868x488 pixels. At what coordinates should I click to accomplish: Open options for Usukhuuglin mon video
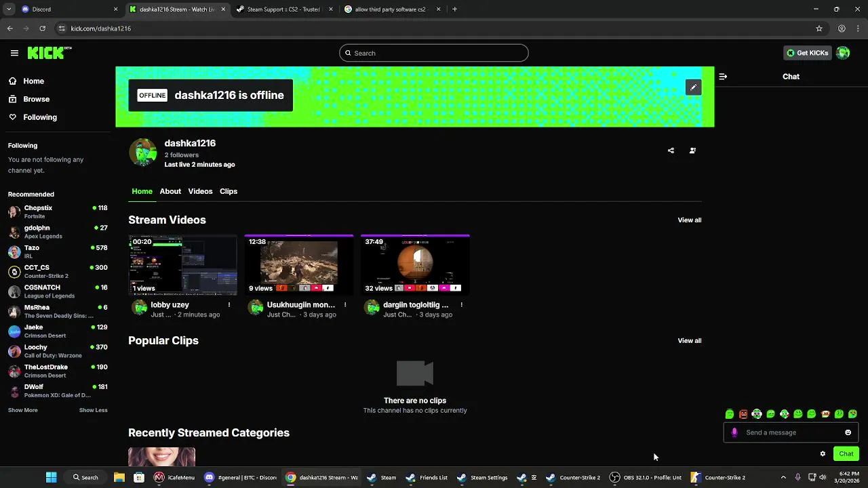(x=345, y=305)
